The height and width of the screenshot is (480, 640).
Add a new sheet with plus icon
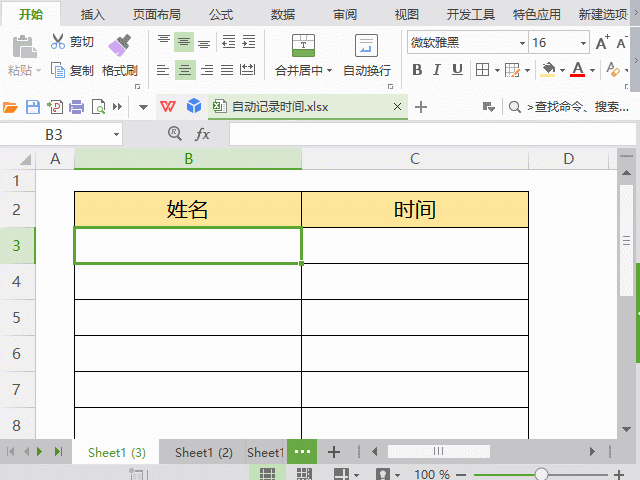pos(335,452)
